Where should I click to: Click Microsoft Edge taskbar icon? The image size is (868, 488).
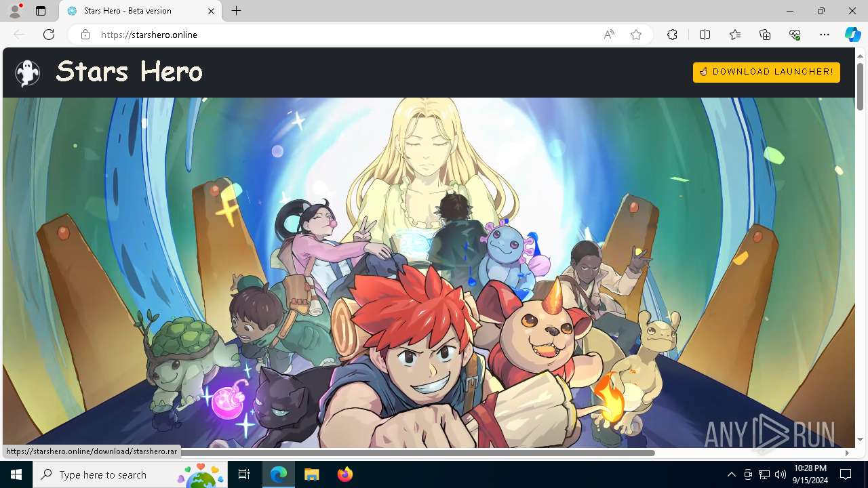pyautogui.click(x=279, y=474)
